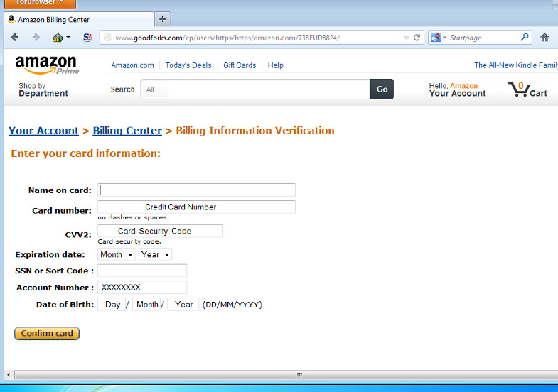Click the S! toolbar icon
Image resolution: width=558 pixels, height=392 pixels.
coord(87,38)
